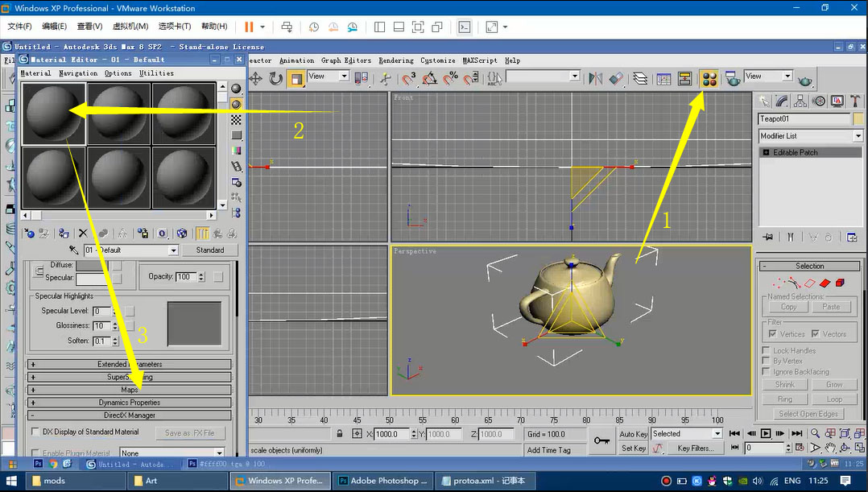868x492 pixels.
Task: Click the Pan hand viewport control
Action: (x=830, y=448)
